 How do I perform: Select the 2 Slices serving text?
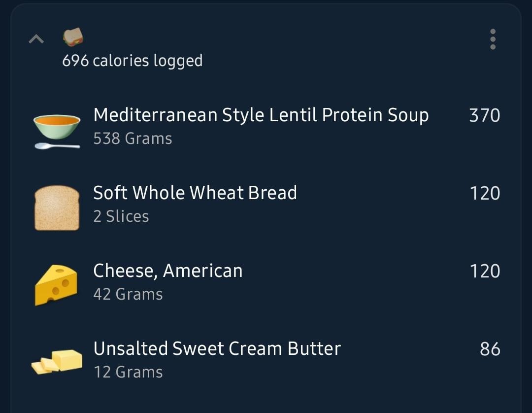121,216
